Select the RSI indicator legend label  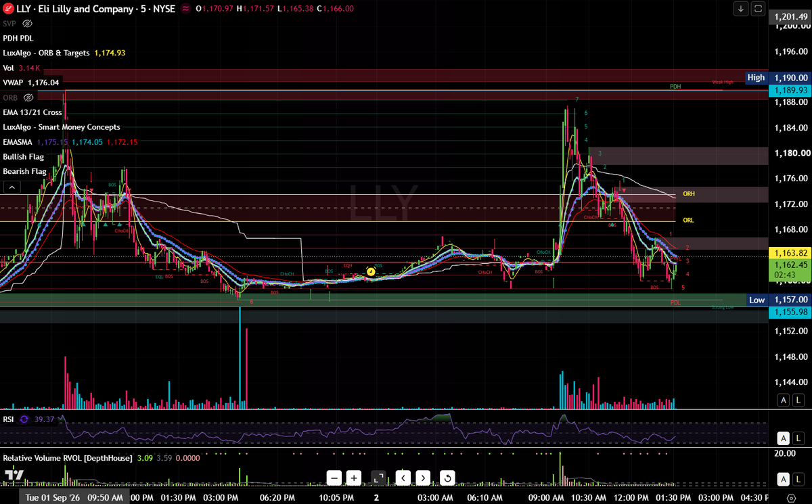point(9,419)
